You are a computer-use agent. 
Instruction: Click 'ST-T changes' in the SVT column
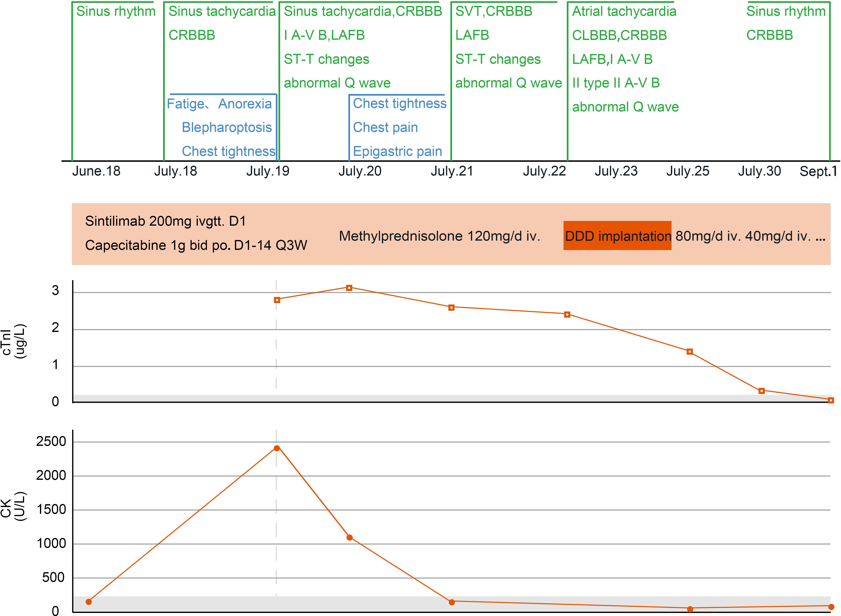pos(498,59)
